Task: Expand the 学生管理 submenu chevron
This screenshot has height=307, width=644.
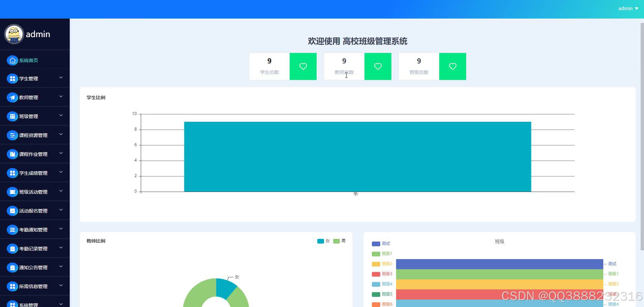Action: tap(61, 78)
